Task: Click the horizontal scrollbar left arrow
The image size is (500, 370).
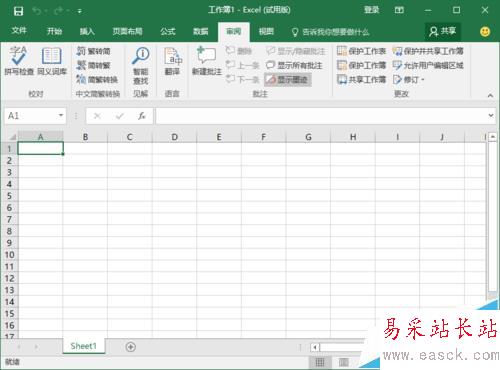Action: coord(315,347)
